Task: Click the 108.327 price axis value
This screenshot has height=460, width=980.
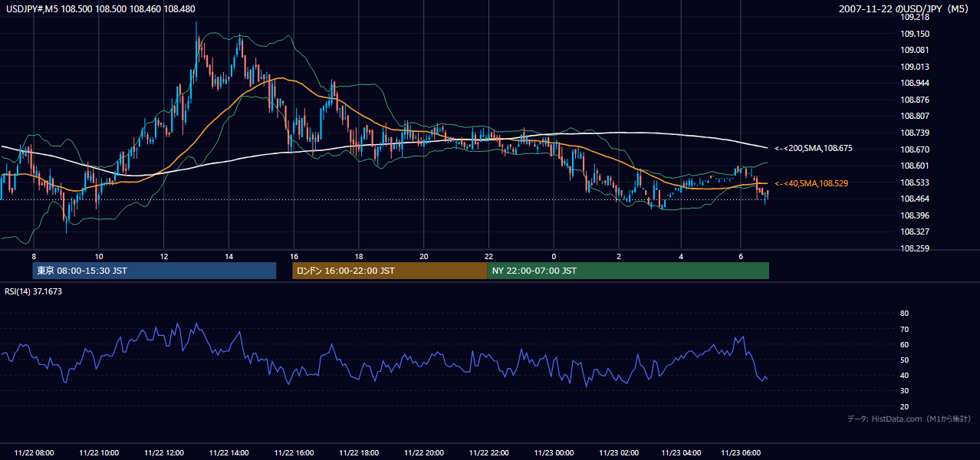Action: click(914, 232)
